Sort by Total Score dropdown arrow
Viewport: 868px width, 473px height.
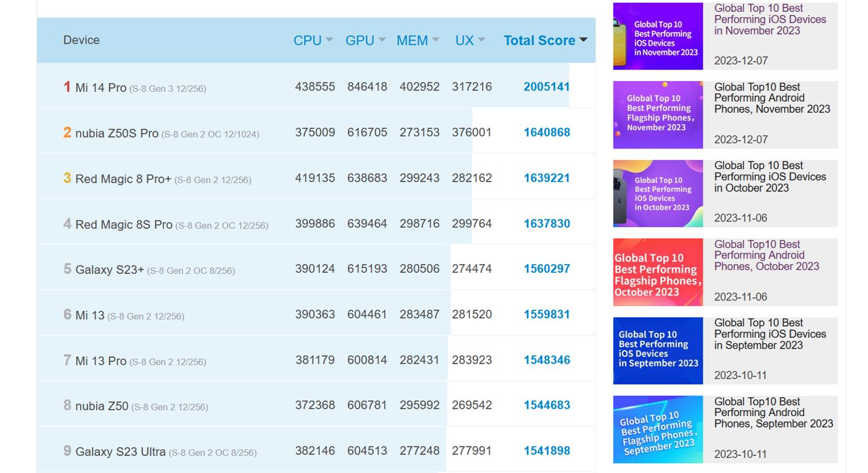pyautogui.click(x=583, y=40)
